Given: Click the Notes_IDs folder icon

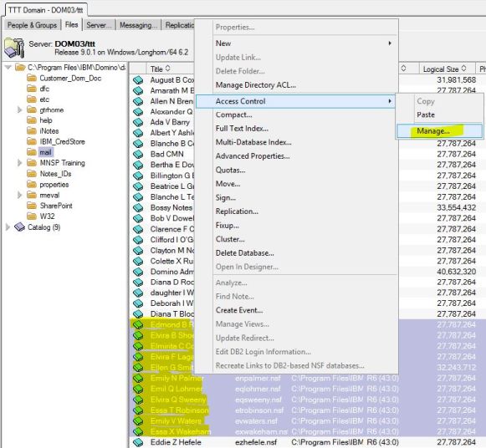Looking at the screenshot, I should click(32, 174).
